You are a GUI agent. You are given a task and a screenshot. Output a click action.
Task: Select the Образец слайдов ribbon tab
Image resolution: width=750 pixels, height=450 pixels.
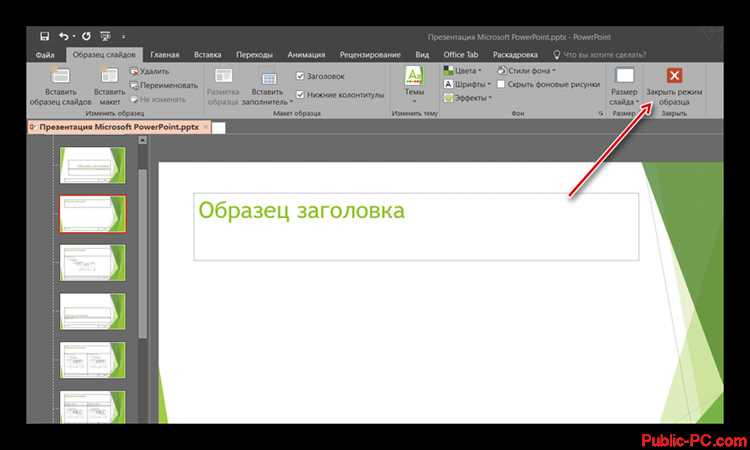tap(104, 55)
